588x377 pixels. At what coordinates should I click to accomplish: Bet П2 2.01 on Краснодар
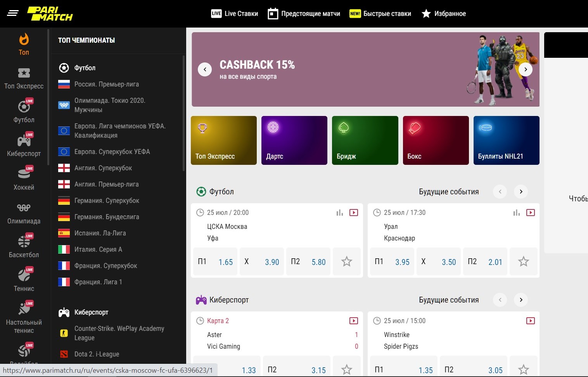485,262
